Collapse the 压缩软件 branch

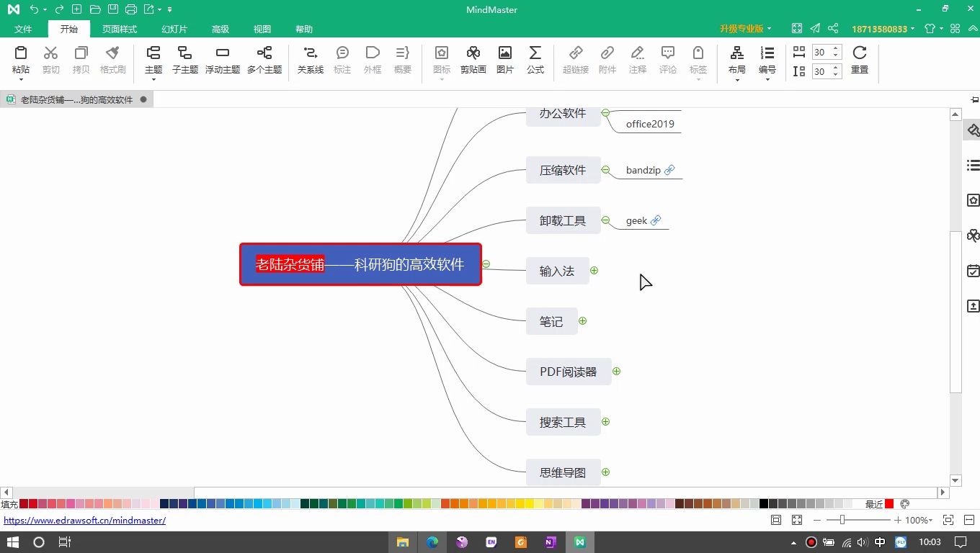point(605,170)
